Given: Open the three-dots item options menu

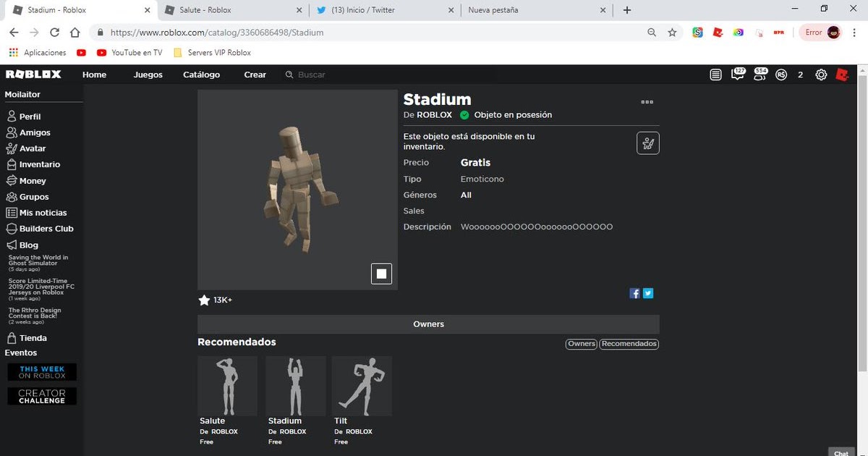Looking at the screenshot, I should click(x=647, y=102).
